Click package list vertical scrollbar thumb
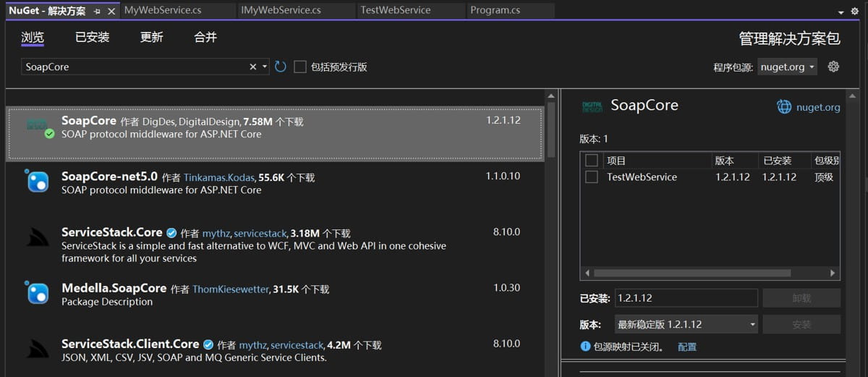This screenshot has height=377, width=868. [x=551, y=130]
